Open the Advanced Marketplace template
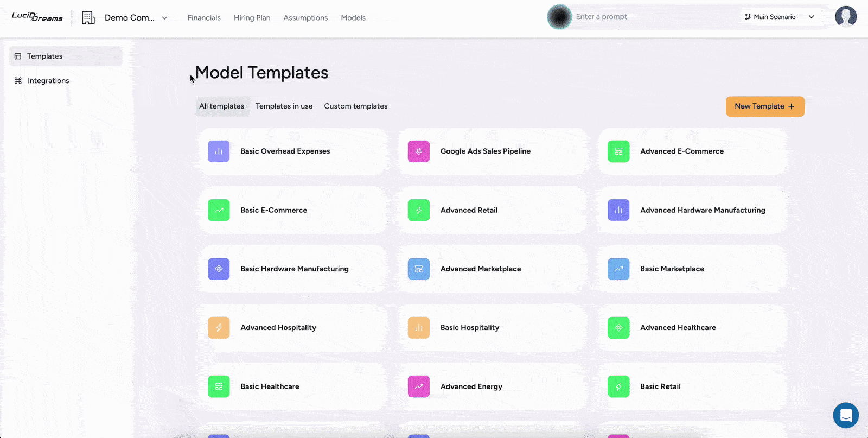 click(493, 269)
